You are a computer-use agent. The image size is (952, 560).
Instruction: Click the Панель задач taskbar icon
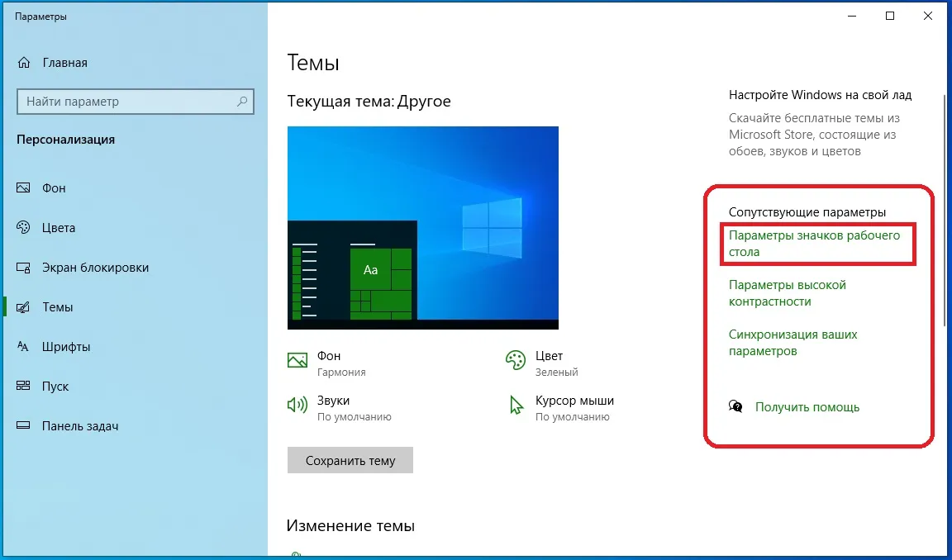coord(23,426)
